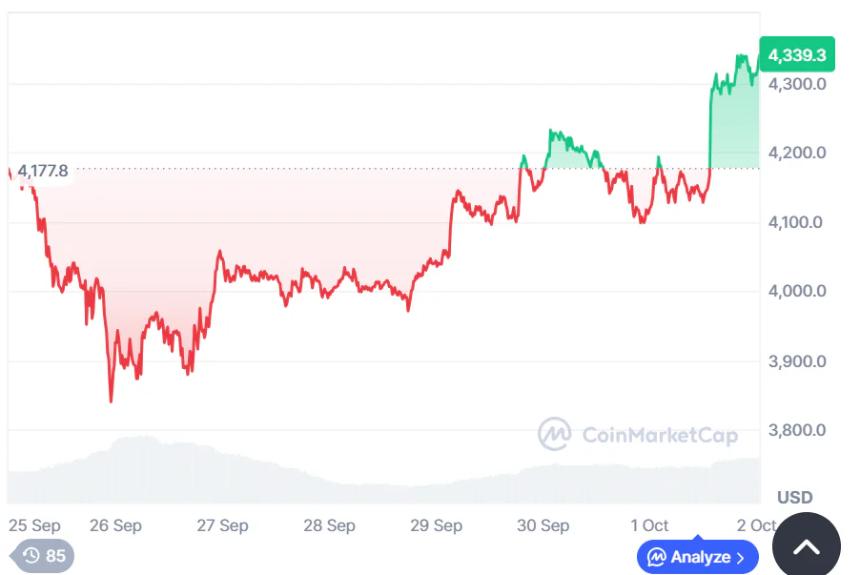Click the CoinMarketCap watermark text
Screen dimensions: 860x575
(x=659, y=435)
